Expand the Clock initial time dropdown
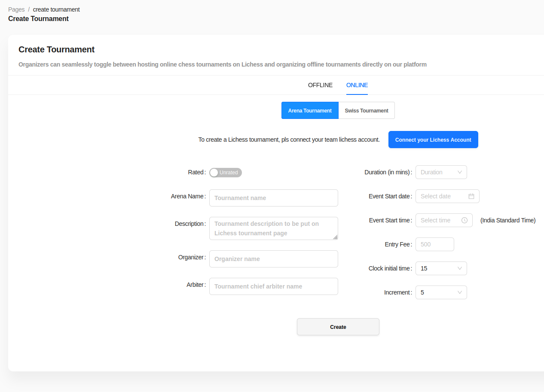This screenshot has width=544, height=392. 441,268
